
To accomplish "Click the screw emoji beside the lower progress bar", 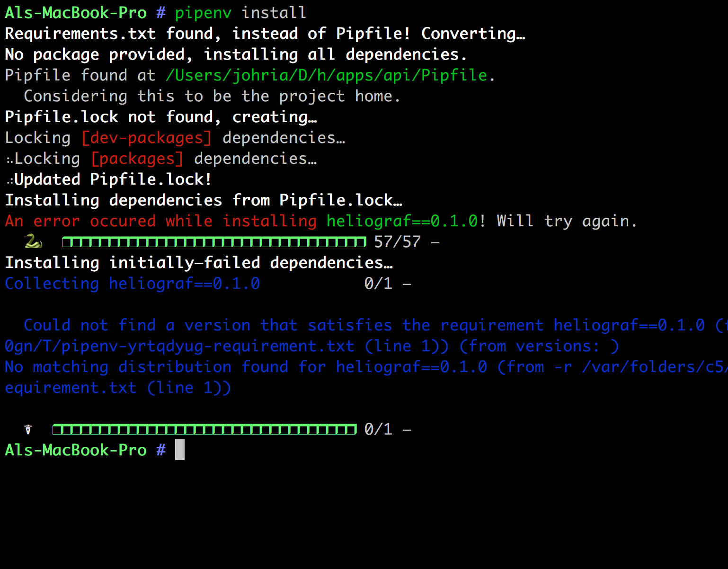I will pyautogui.click(x=27, y=429).
